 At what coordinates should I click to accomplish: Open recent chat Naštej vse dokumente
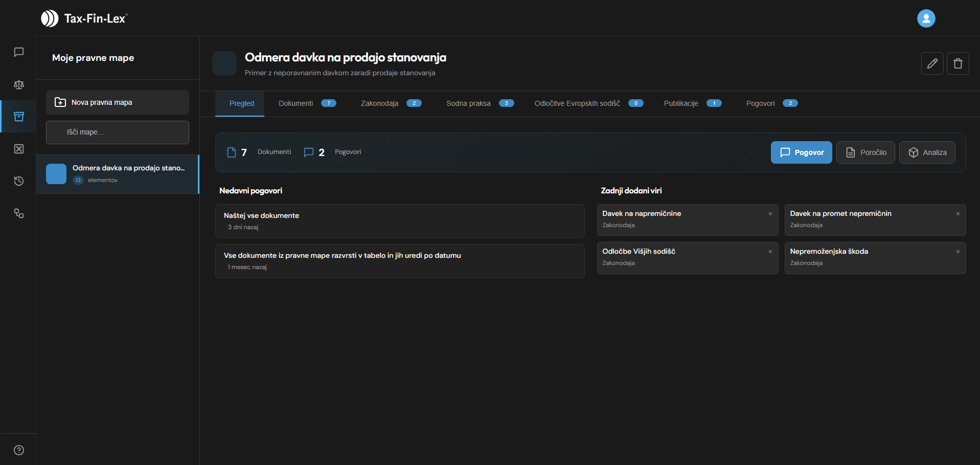click(399, 220)
